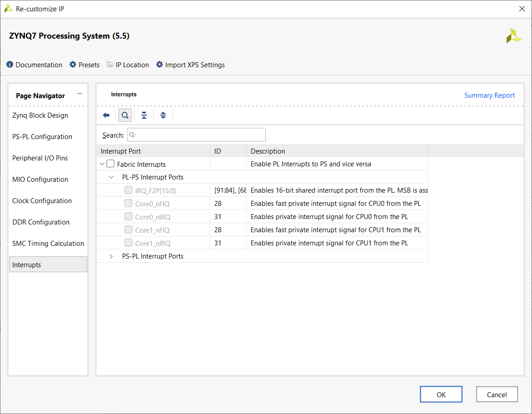This screenshot has width=532, height=414.
Task: Open Documentation info icon
Action: click(x=10, y=65)
